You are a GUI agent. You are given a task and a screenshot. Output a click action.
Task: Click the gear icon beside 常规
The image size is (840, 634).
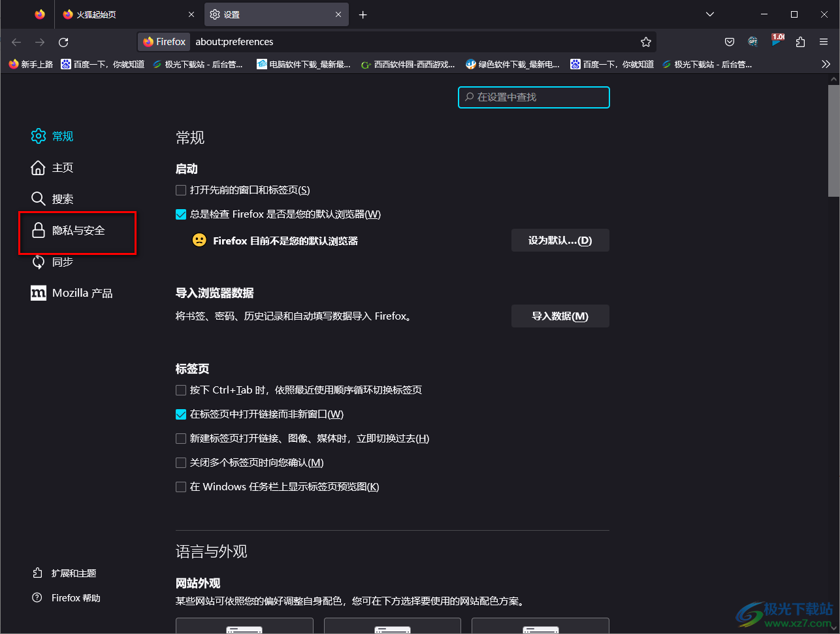(39, 136)
